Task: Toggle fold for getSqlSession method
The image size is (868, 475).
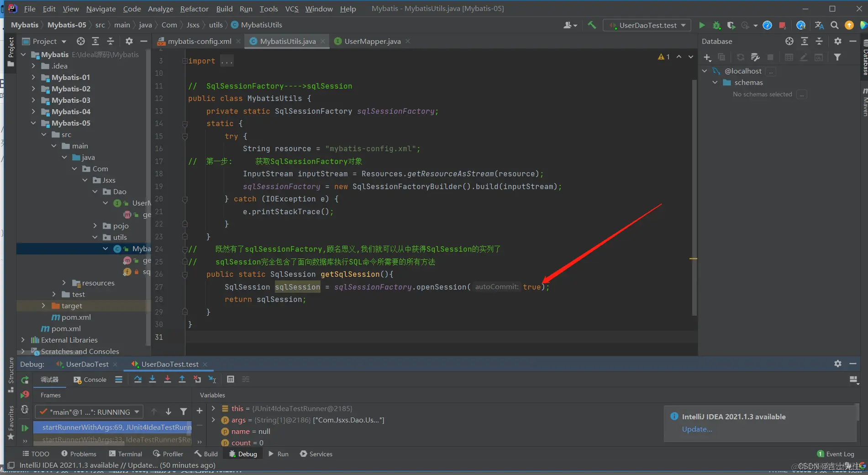Action: (x=185, y=274)
